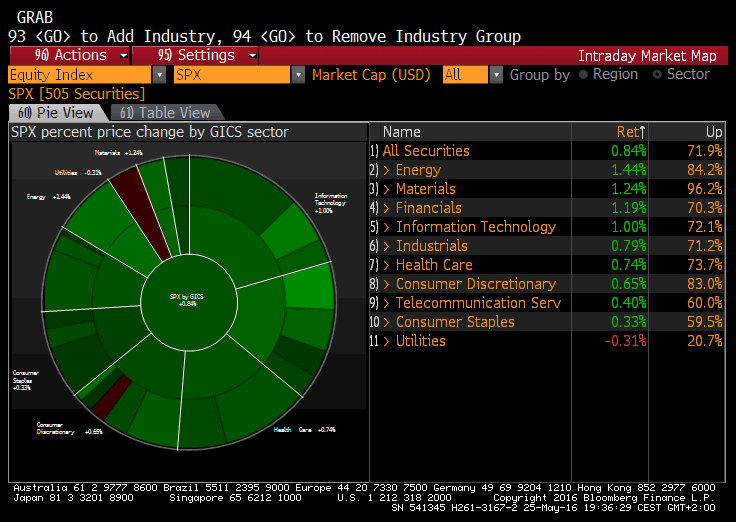Switch to the 60) Pie View tab
Viewport: 736px width, 522px height.
click(x=55, y=113)
